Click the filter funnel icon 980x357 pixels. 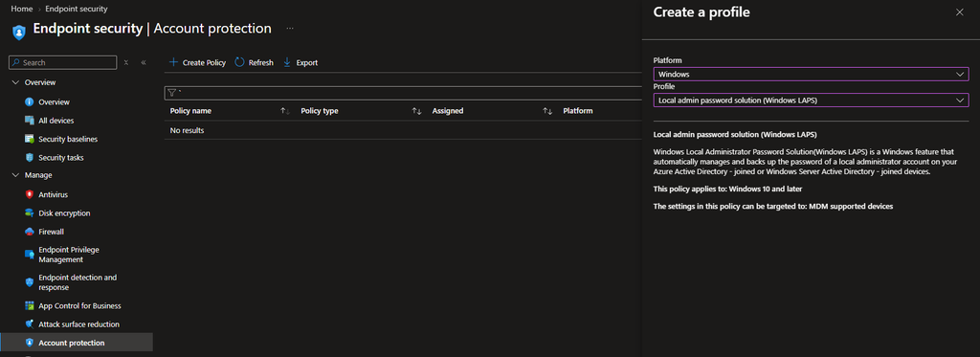coord(172,93)
